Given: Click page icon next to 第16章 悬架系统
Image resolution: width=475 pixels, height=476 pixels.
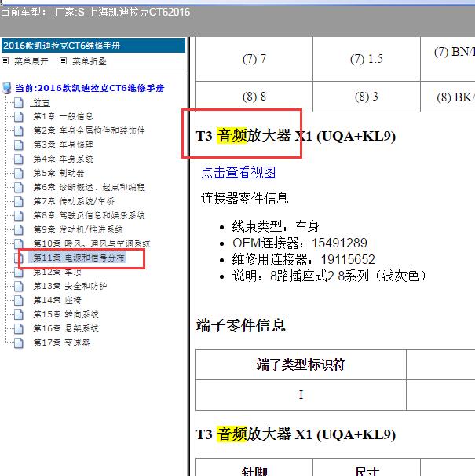Looking at the screenshot, I should pyautogui.click(x=19, y=328).
